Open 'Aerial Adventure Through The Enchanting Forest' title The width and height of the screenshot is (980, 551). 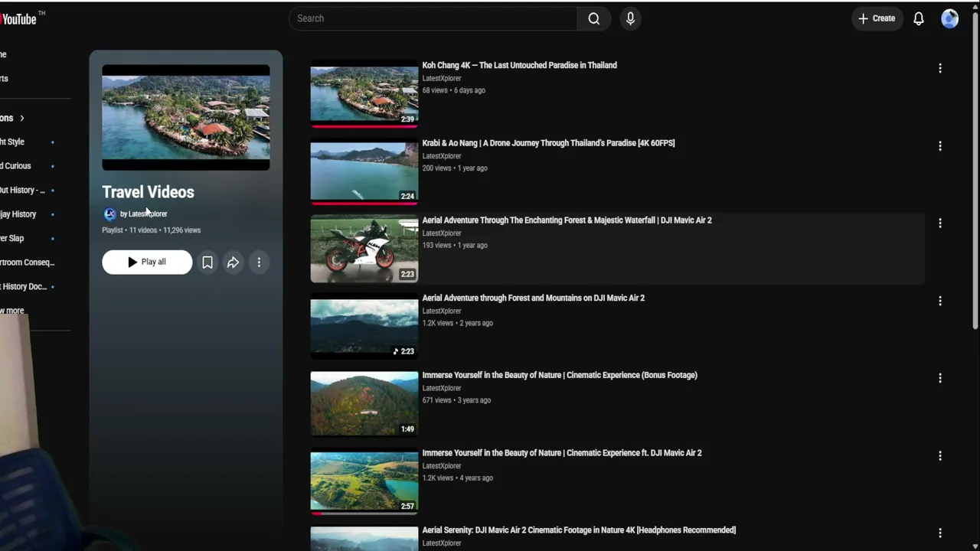click(567, 220)
